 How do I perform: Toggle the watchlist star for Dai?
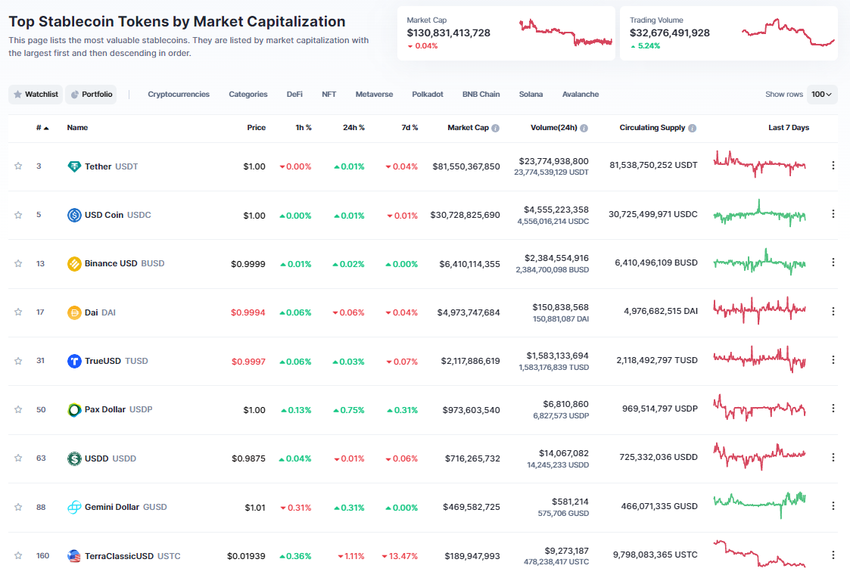[x=18, y=312]
